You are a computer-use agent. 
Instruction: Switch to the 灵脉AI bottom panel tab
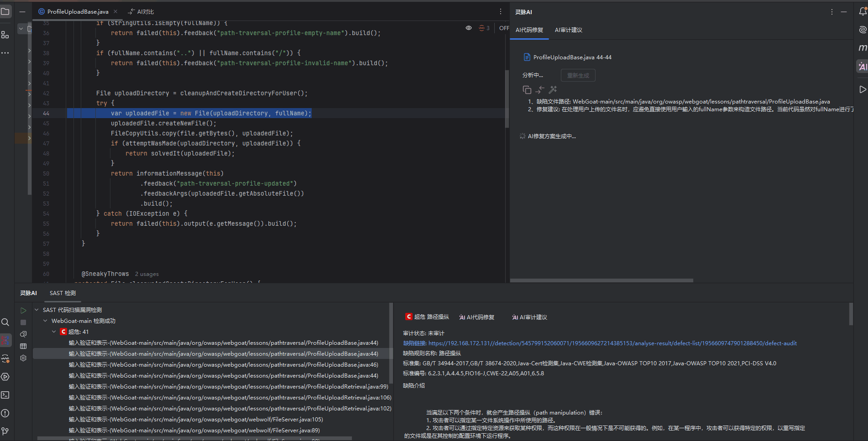click(28, 293)
